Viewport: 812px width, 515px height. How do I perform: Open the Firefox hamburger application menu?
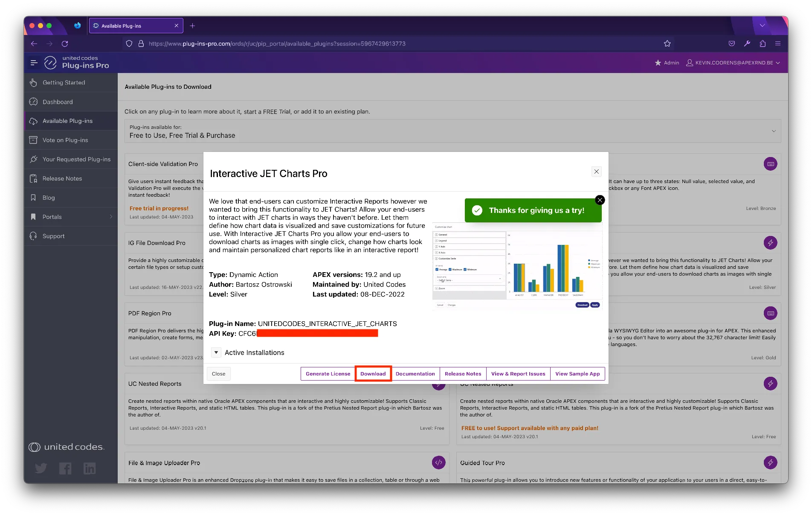coord(778,44)
